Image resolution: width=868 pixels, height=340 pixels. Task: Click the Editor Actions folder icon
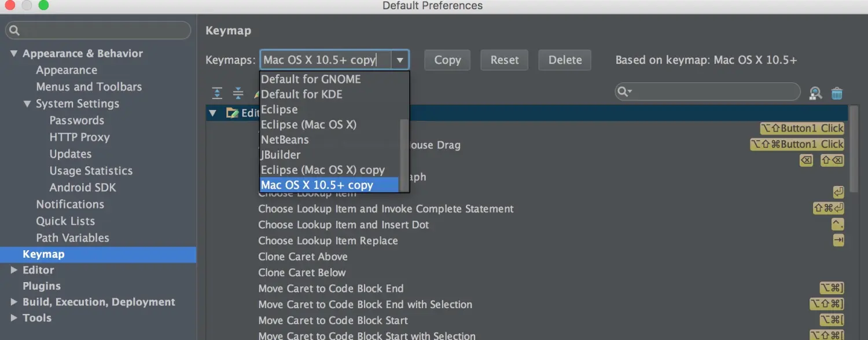click(x=233, y=112)
